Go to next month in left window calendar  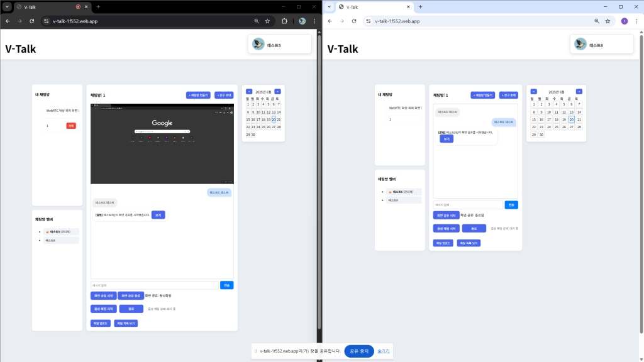[x=277, y=92]
